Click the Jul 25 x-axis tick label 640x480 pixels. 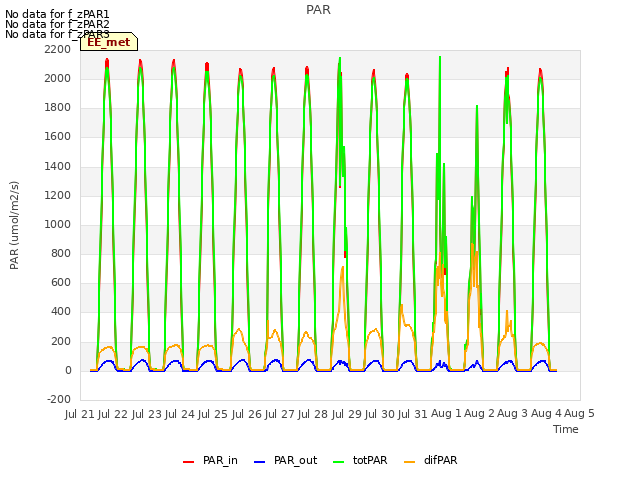213,414
